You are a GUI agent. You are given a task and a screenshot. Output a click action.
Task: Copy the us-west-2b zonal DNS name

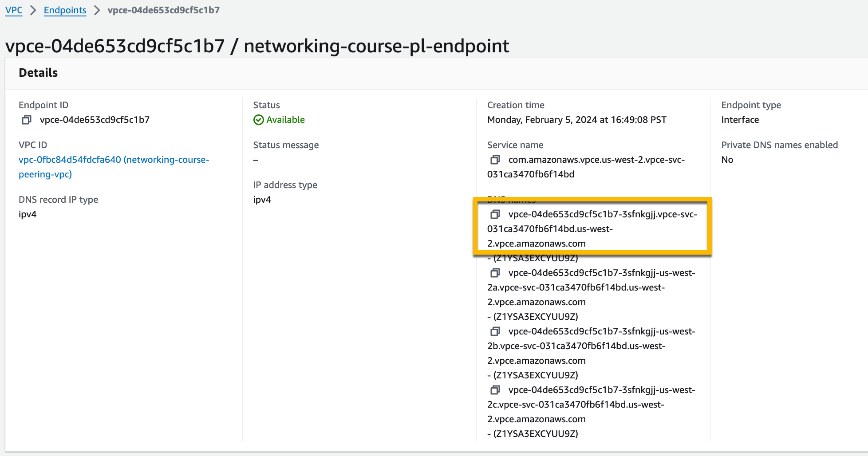point(494,332)
